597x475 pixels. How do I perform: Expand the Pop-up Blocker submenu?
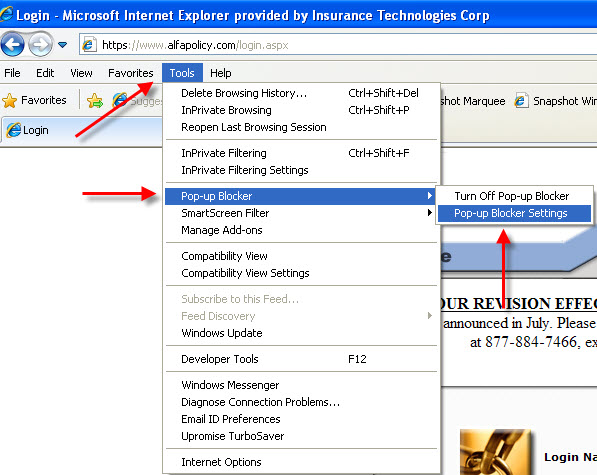click(x=300, y=196)
